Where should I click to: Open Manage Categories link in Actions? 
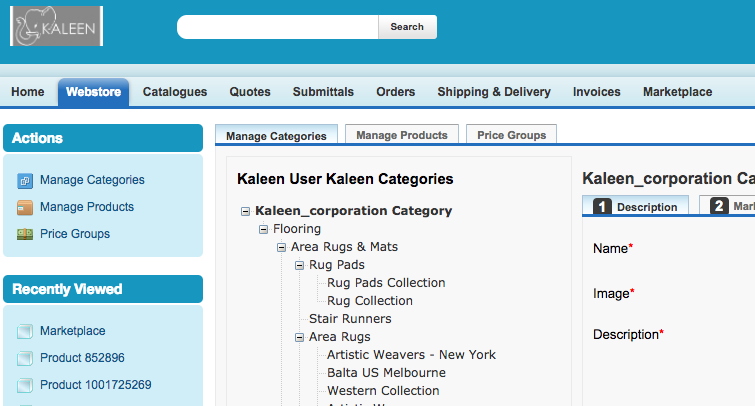point(92,180)
